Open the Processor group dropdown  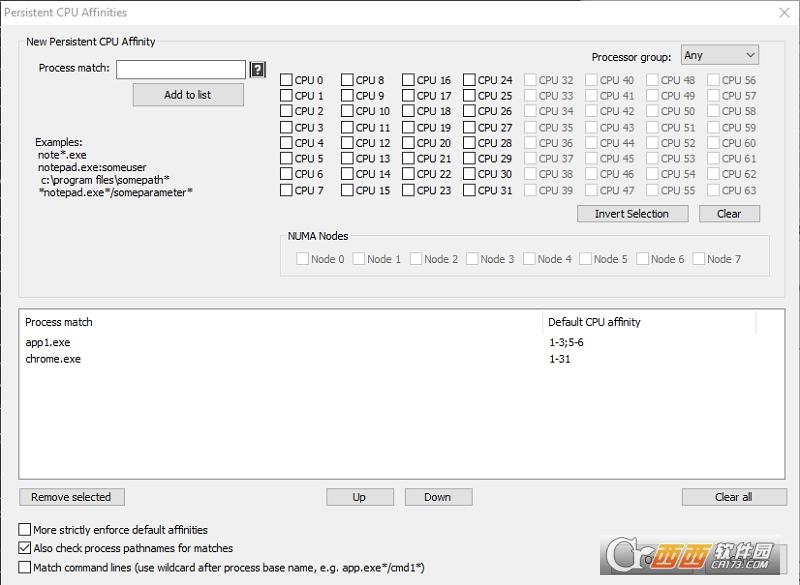coord(720,55)
